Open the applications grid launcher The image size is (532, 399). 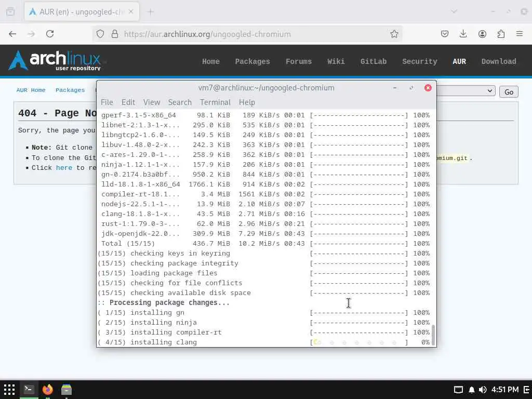tap(9, 390)
